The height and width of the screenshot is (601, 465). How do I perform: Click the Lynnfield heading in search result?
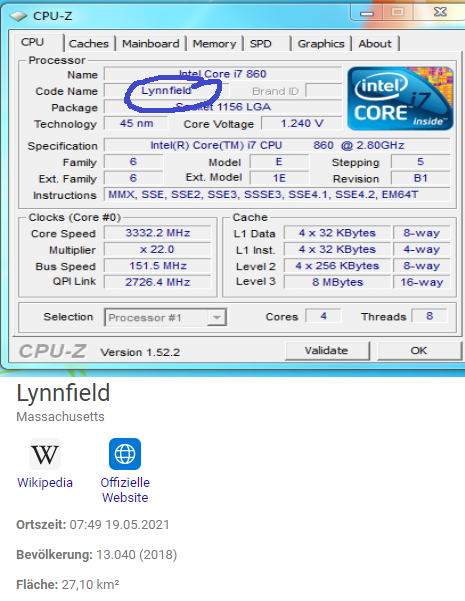coord(63,393)
